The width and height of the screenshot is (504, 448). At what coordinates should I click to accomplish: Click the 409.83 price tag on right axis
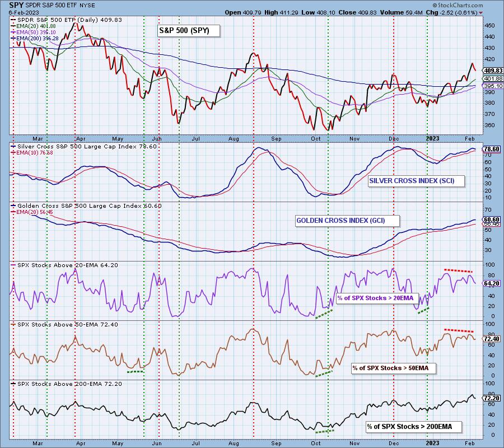click(493, 71)
